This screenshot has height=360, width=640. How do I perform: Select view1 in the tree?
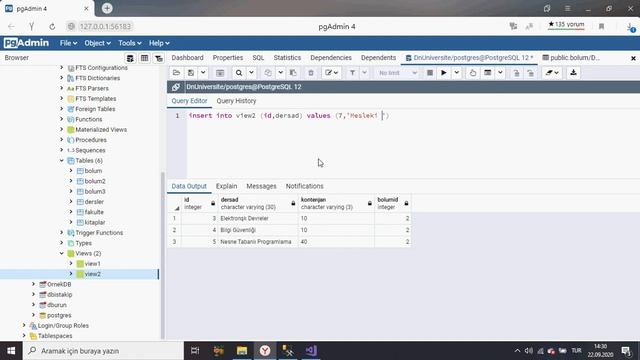pyautogui.click(x=93, y=264)
